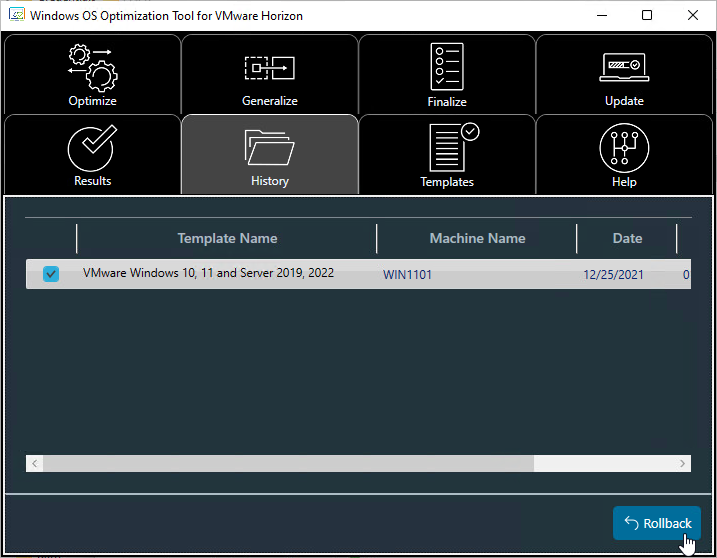Open the Finalize tab
The height and width of the screenshot is (558, 717).
coord(447,74)
